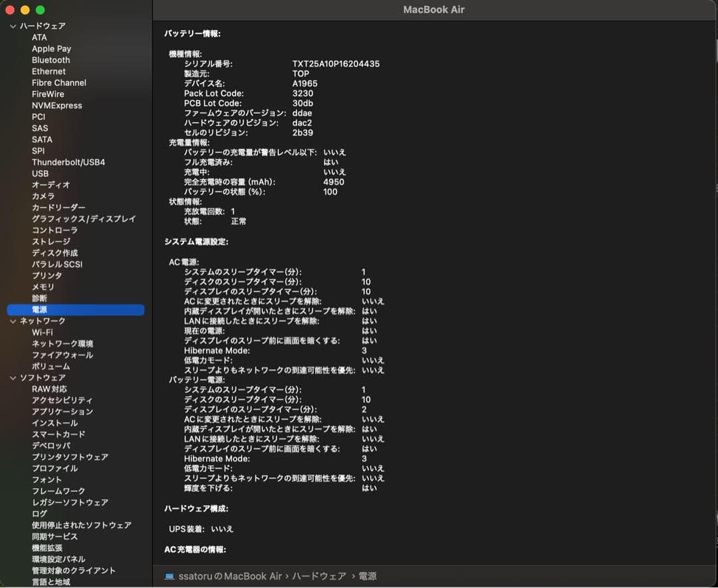Open オーディオ hardware entry
The width and height of the screenshot is (718, 588).
51,185
